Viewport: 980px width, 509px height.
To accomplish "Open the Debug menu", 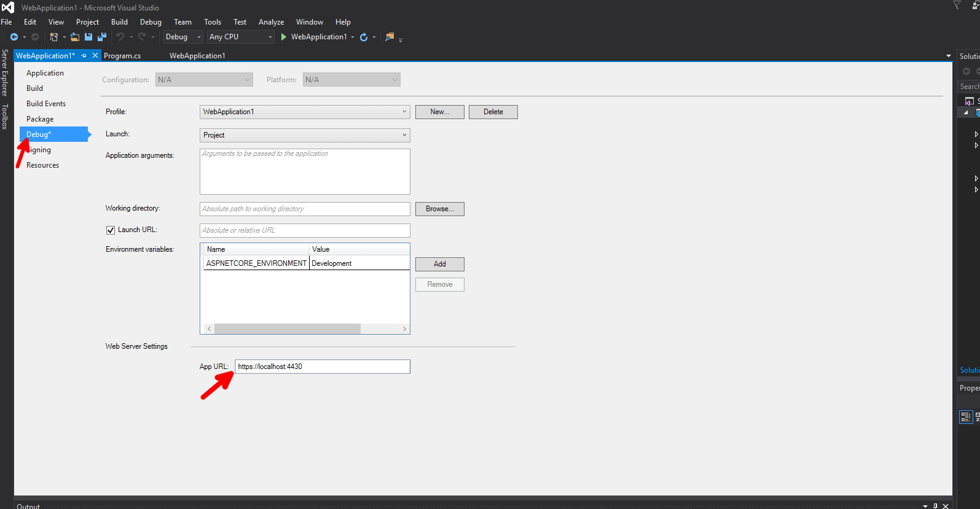I will point(151,22).
